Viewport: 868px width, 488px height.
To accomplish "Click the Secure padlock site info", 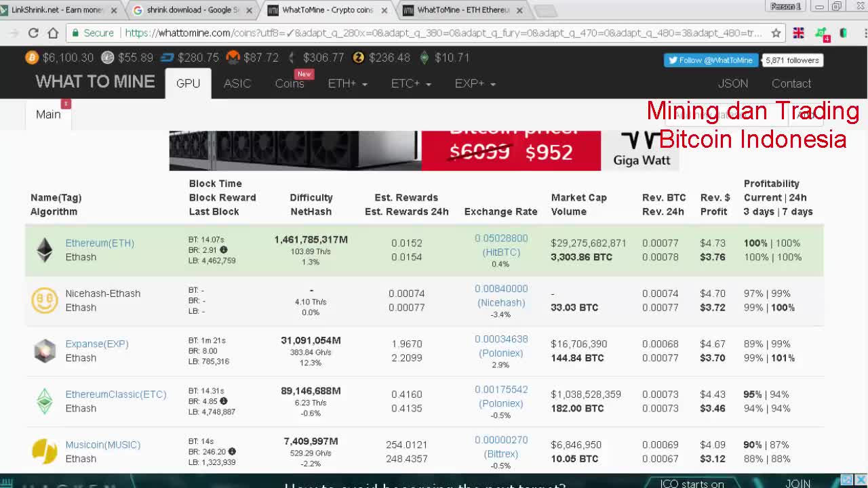I will (x=93, y=33).
